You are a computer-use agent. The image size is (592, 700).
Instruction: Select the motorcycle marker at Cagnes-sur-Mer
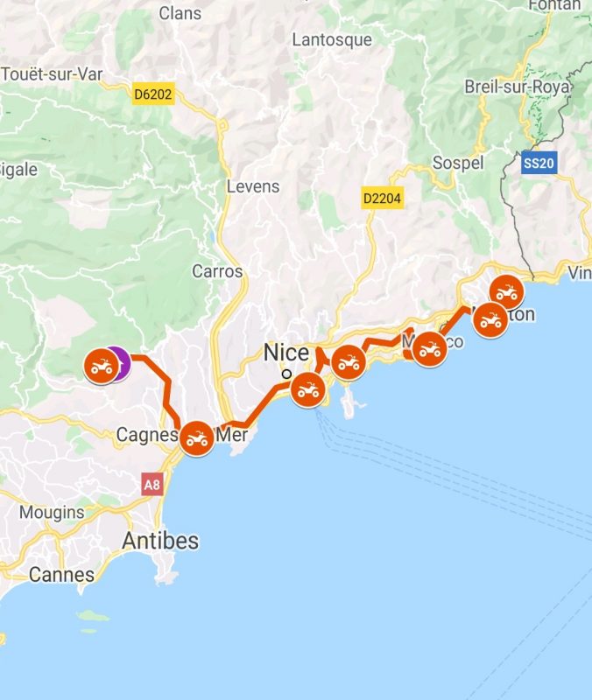point(196,438)
